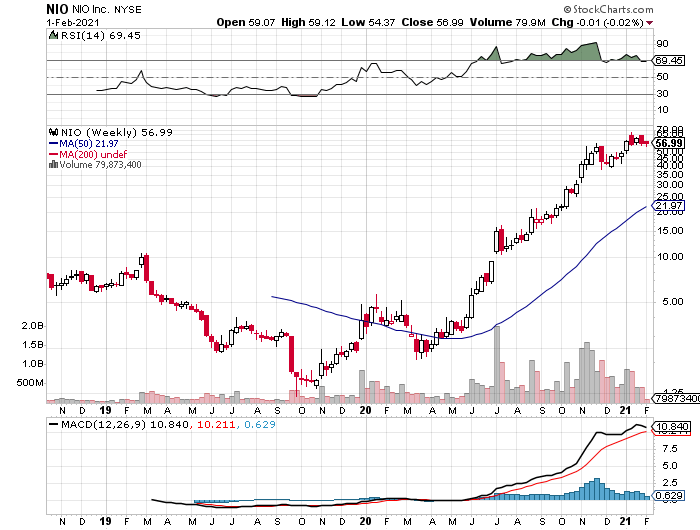
Task: Click the Low 54.37 value
Action: tap(368, 22)
